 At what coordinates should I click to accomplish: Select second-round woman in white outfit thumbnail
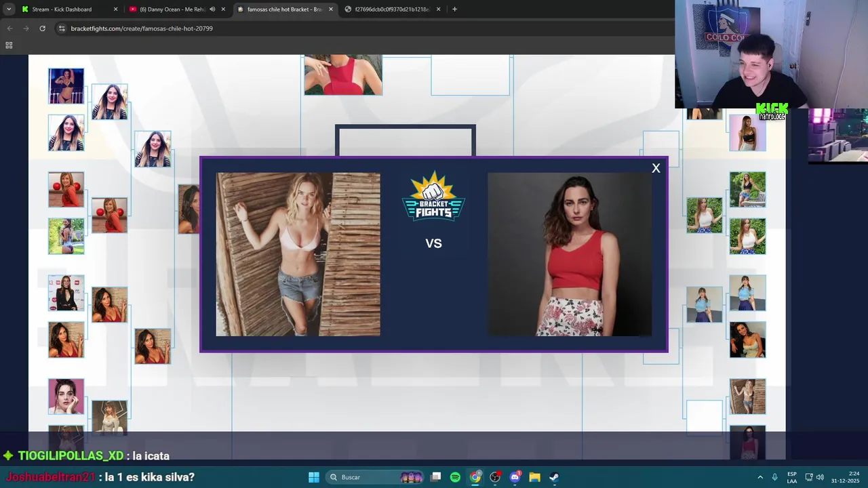click(109, 418)
